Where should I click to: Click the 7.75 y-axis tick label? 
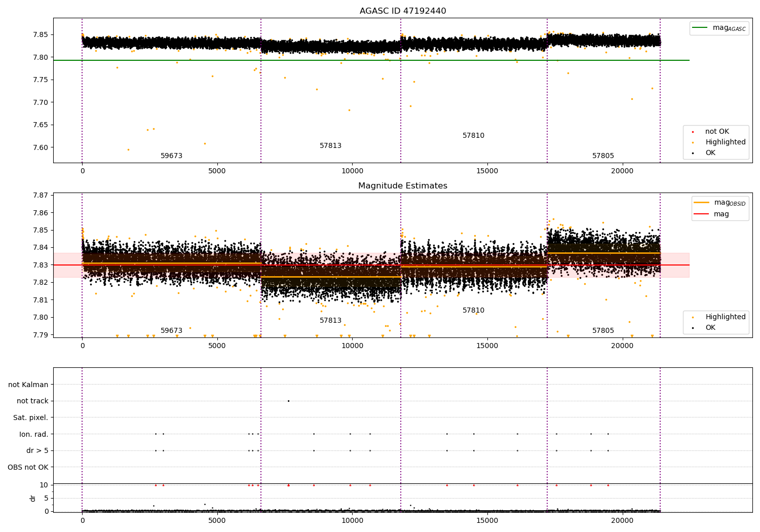[x=41, y=80]
